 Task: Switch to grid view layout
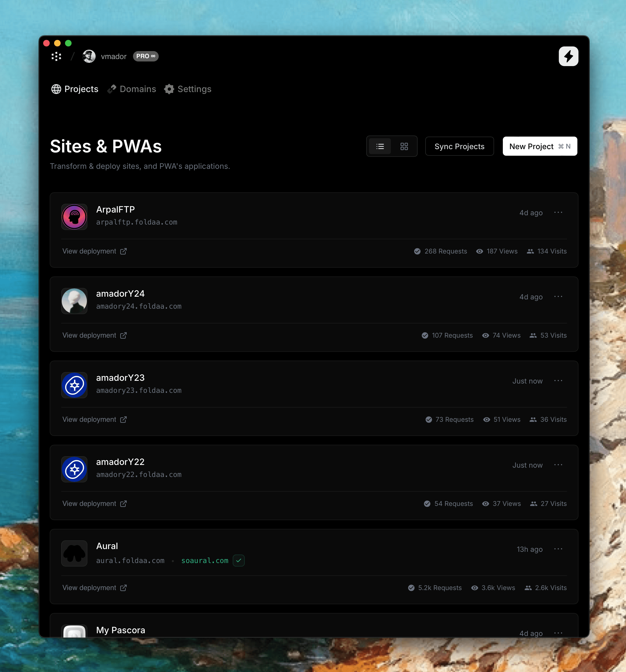(404, 146)
